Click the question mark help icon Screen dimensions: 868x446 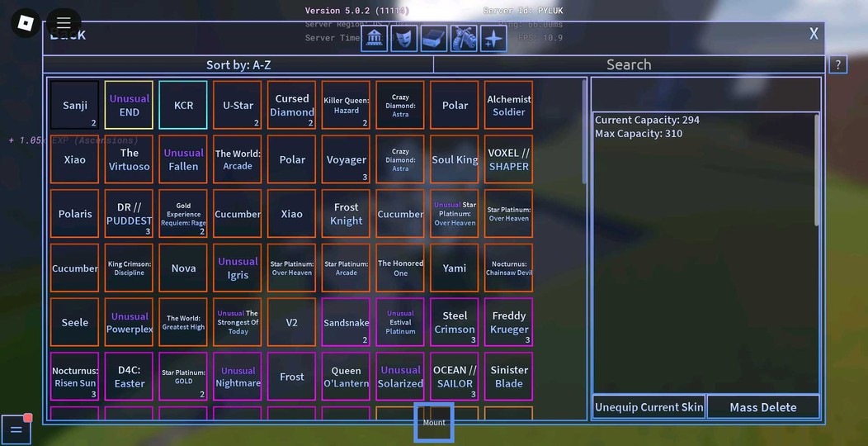838,64
